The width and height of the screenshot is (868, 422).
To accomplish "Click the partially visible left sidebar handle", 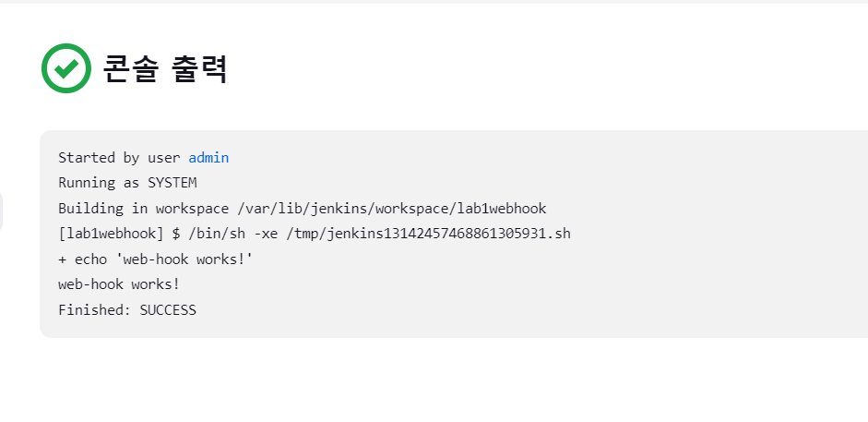I will (x=1, y=211).
